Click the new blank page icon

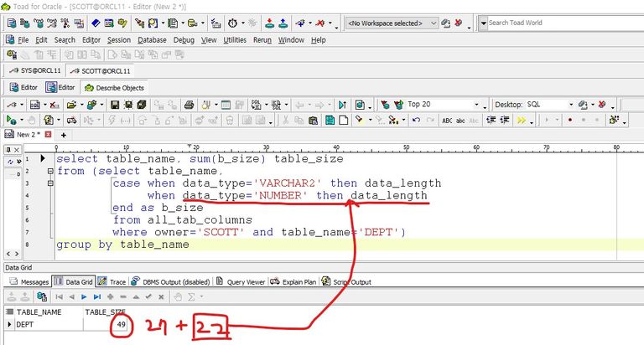click(x=344, y=121)
